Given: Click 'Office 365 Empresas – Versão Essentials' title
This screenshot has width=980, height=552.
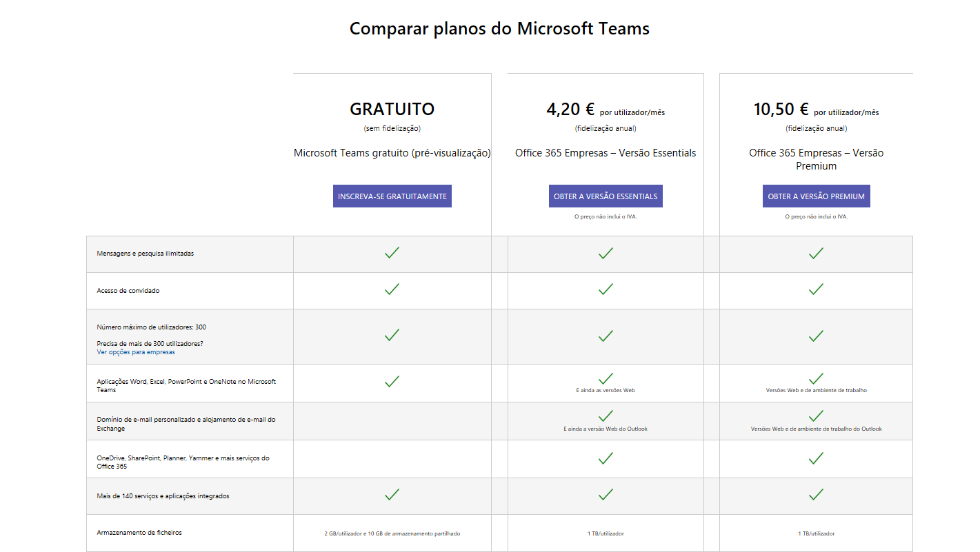Looking at the screenshot, I should tap(606, 153).
